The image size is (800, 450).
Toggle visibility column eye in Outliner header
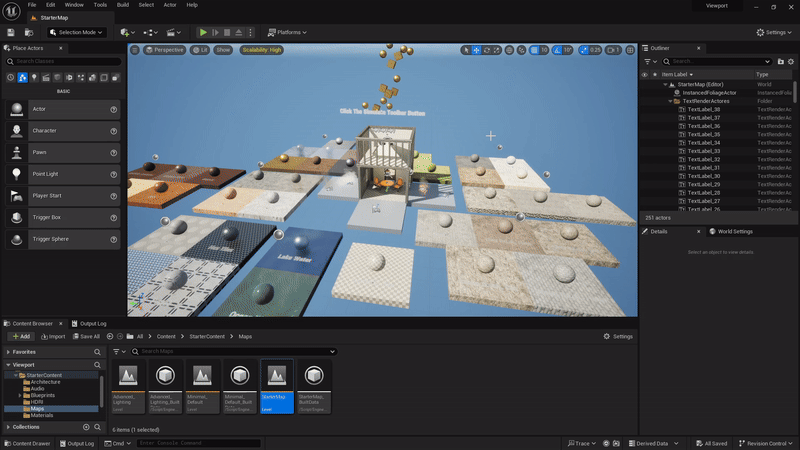point(644,74)
